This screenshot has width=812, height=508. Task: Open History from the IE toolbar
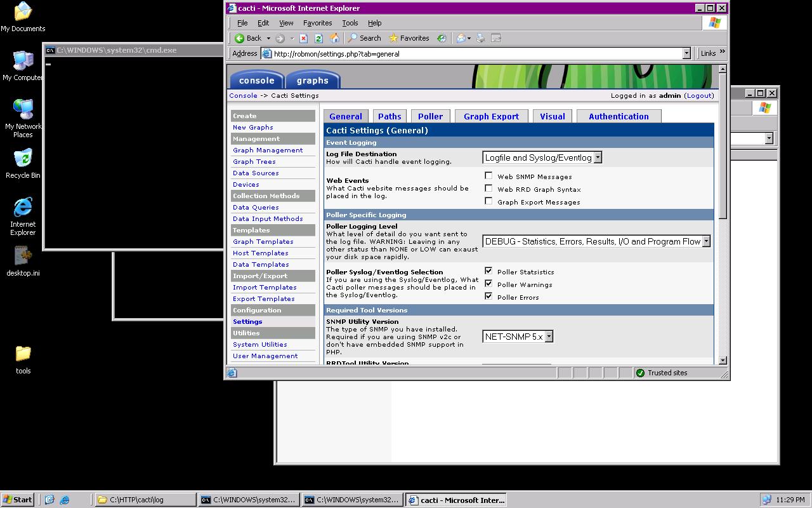442,38
